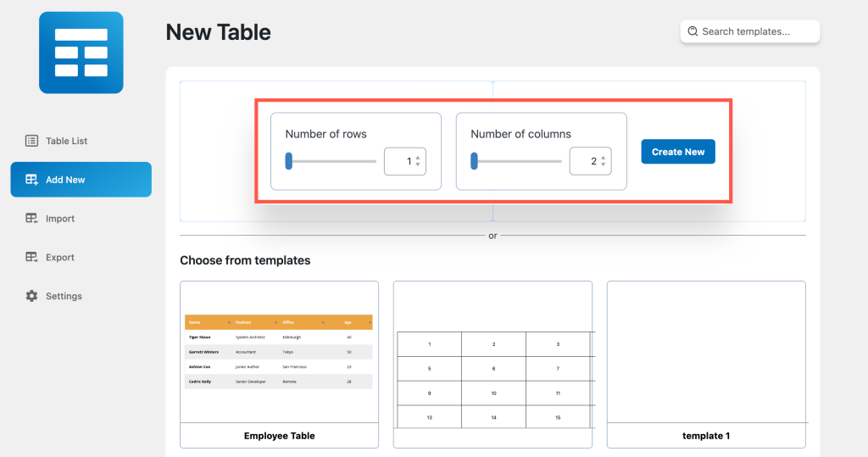
Task: Click the Number of rows slider handle
Action: [x=289, y=161]
